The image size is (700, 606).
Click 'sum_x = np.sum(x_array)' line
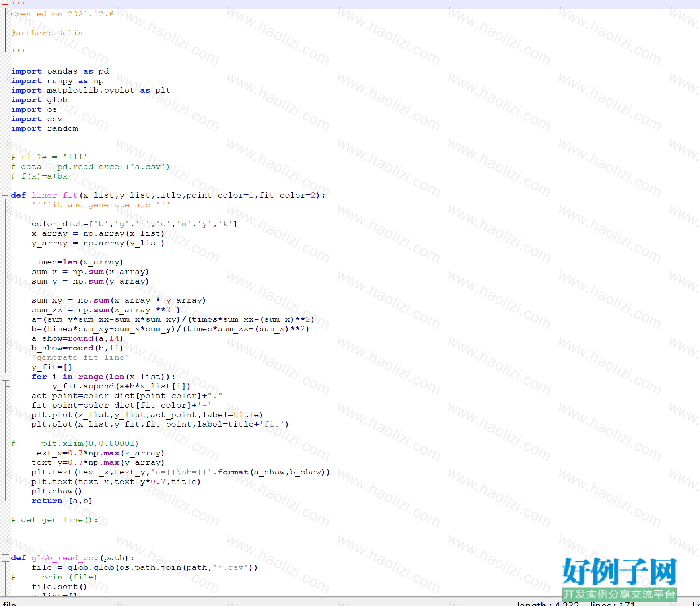tap(90, 272)
